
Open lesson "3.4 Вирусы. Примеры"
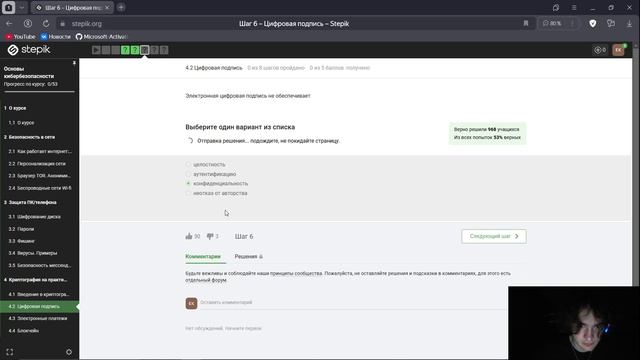(x=33, y=253)
